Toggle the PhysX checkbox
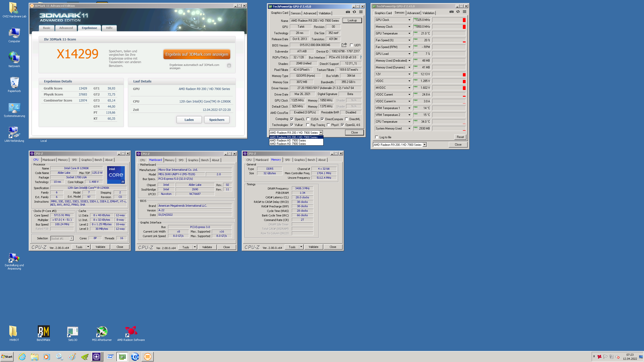The width and height of the screenshot is (644, 362). [x=328, y=125]
